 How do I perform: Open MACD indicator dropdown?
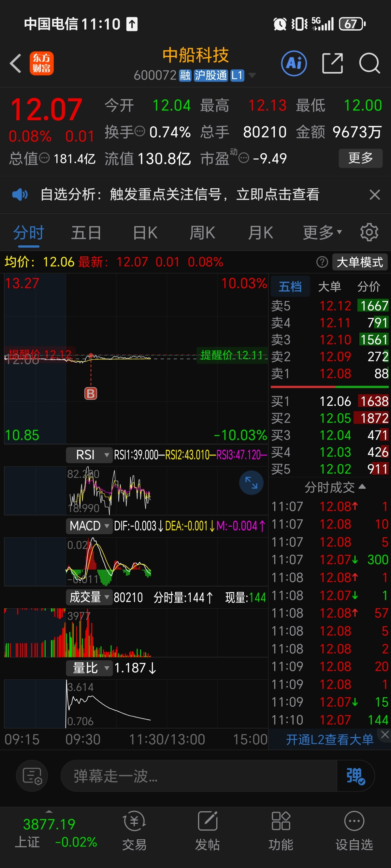click(89, 526)
